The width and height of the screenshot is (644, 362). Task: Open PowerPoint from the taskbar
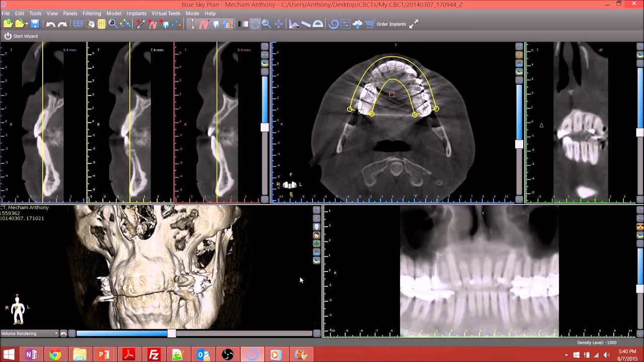coord(104,355)
